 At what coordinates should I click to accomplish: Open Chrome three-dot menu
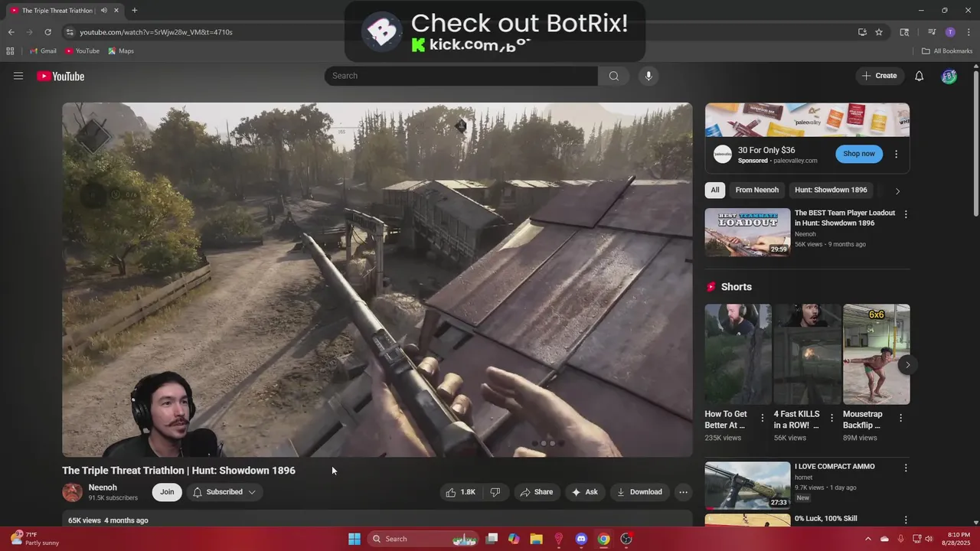[968, 32]
